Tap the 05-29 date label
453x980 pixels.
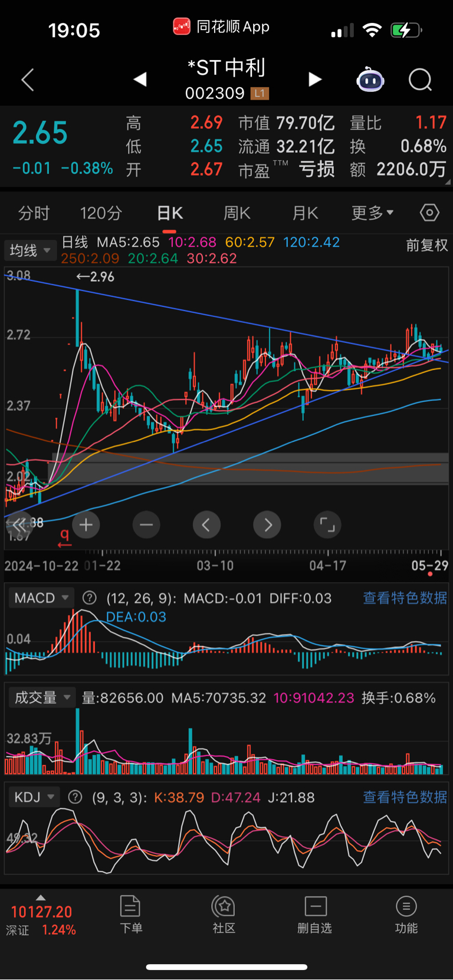429,566
